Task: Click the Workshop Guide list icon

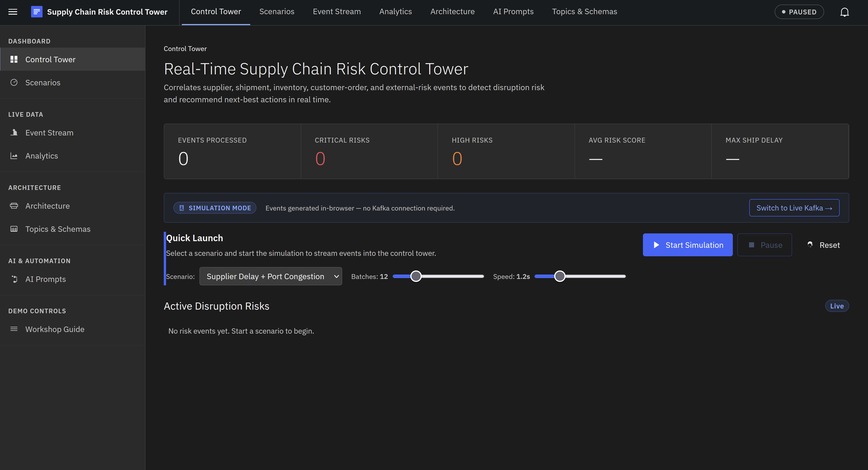Action: point(14,329)
